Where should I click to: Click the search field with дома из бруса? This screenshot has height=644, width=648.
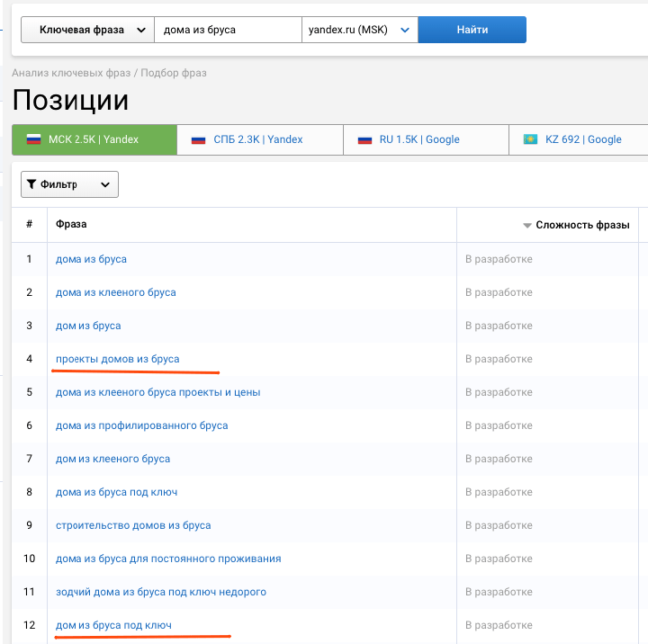pos(228,30)
